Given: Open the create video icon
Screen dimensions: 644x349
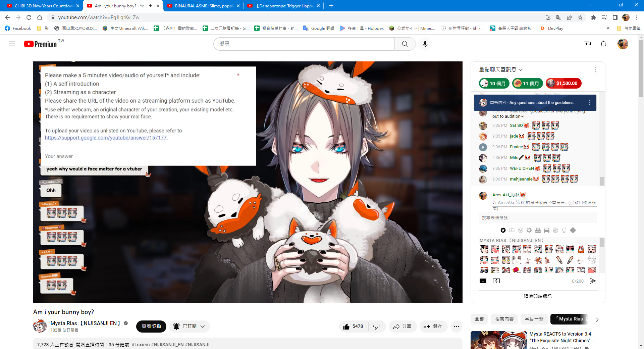Looking at the screenshot, I should [587, 44].
